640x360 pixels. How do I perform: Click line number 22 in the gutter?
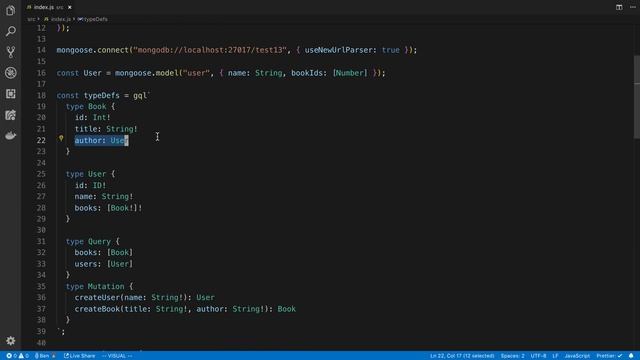tap(41, 140)
